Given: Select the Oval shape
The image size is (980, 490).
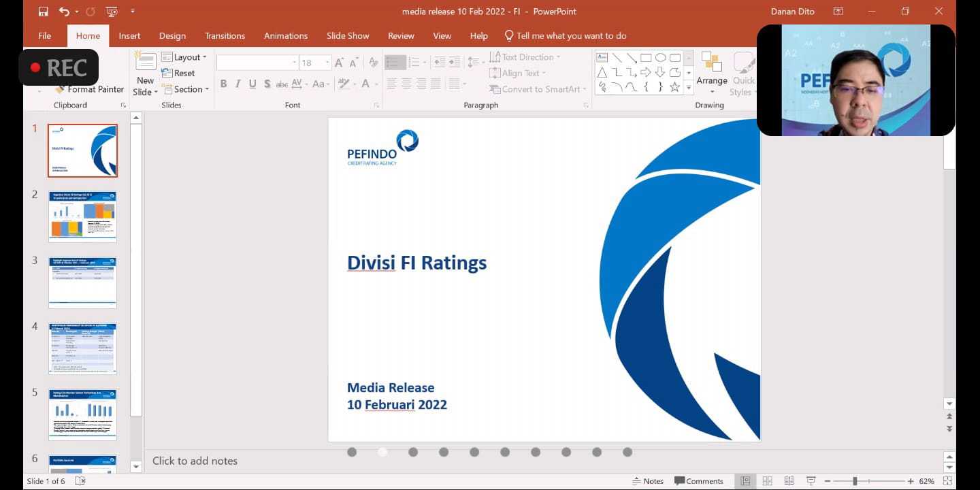Looking at the screenshot, I should [x=660, y=58].
